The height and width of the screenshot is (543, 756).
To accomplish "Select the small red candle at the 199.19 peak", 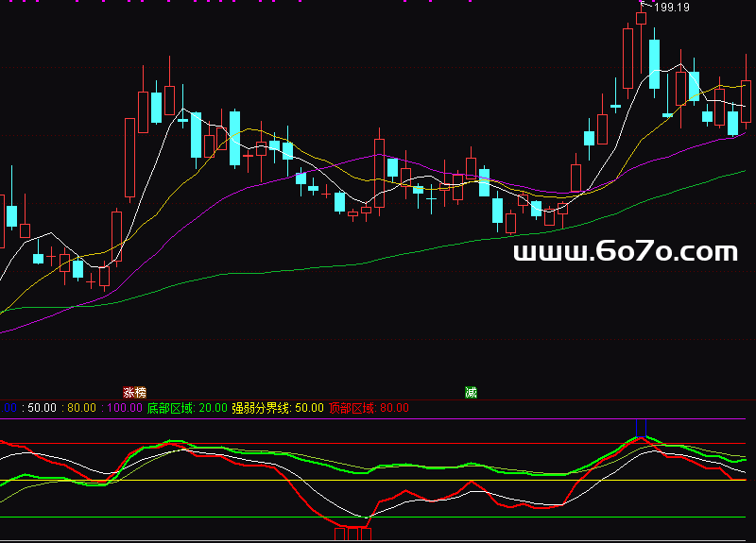I will [642, 17].
